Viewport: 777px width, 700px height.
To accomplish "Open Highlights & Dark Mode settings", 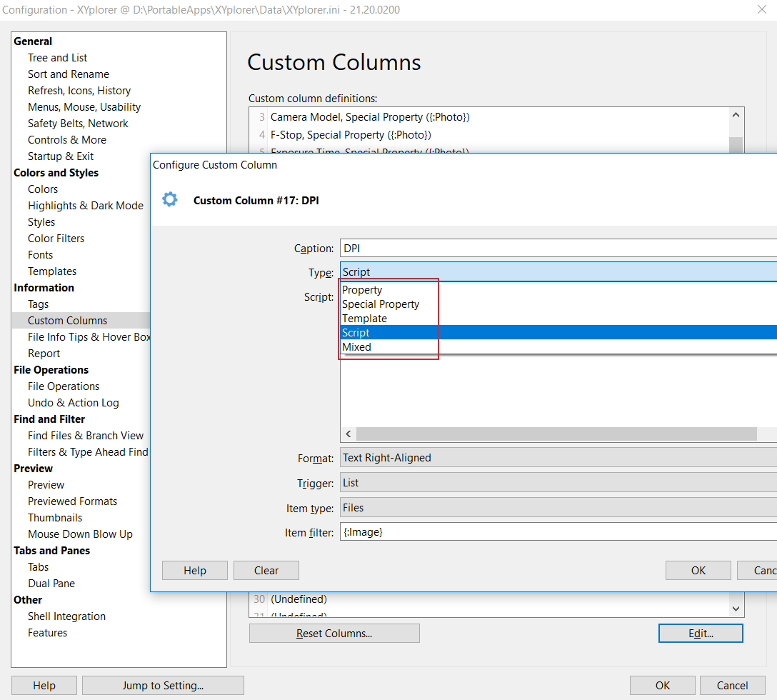I will pos(86,206).
